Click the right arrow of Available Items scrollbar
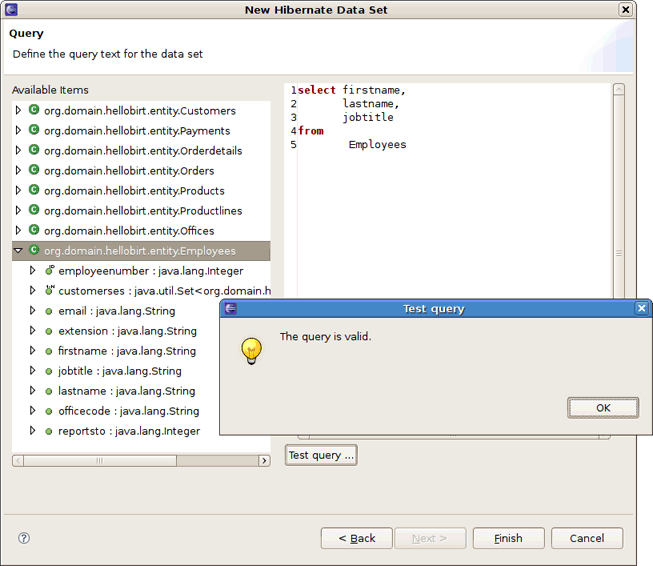This screenshot has height=566, width=653. 264,461
